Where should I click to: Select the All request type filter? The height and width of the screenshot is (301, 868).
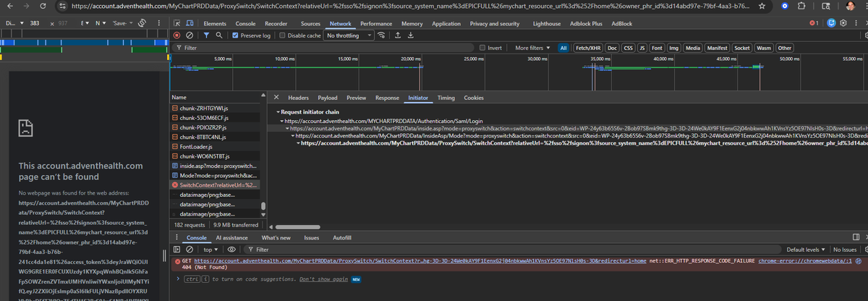[563, 48]
